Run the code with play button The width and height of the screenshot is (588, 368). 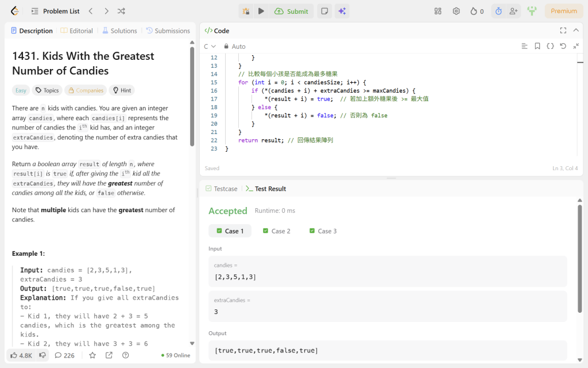point(261,11)
